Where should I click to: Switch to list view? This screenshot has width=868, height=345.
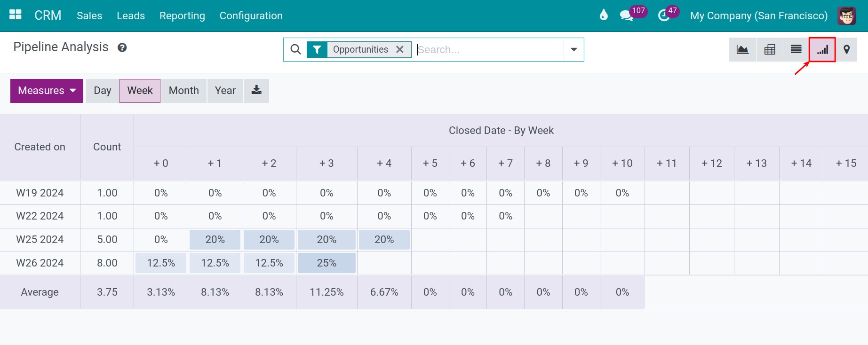tap(796, 49)
